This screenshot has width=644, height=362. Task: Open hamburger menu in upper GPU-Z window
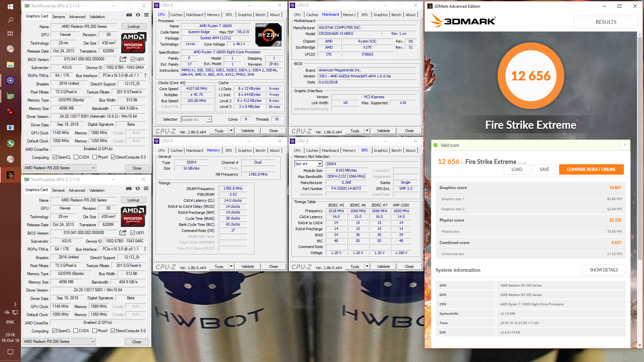tap(146, 15)
